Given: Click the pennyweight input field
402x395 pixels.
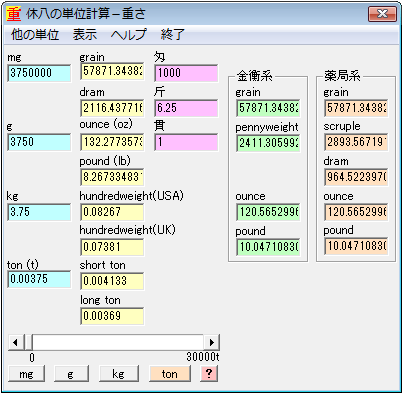Looking at the screenshot, I should point(268,143).
